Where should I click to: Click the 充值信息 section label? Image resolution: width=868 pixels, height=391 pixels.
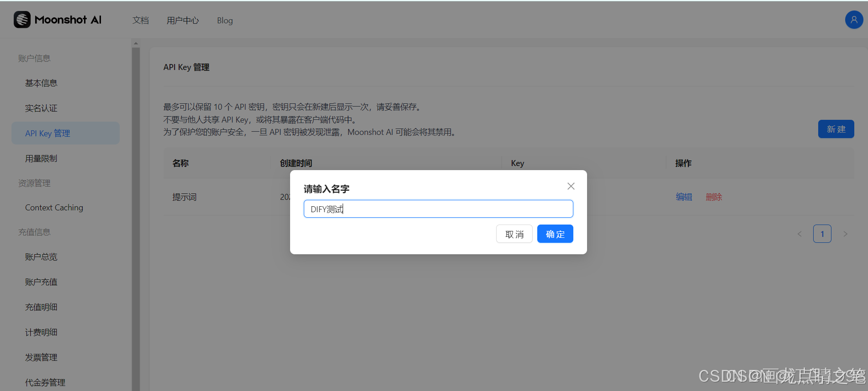pos(34,232)
